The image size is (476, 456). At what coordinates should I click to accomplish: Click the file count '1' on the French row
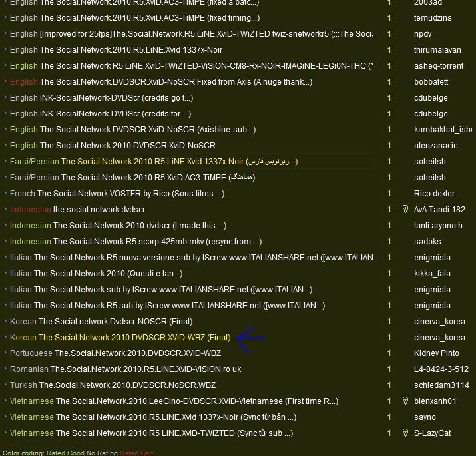pyautogui.click(x=389, y=194)
